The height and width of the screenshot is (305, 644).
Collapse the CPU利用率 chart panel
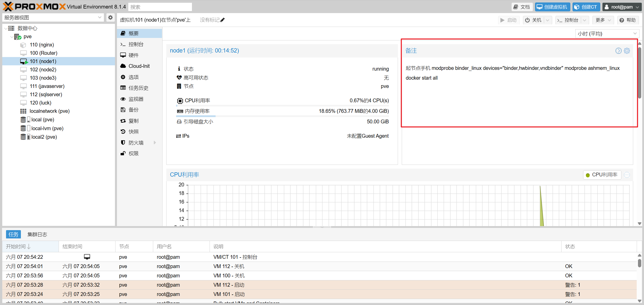[x=627, y=175]
